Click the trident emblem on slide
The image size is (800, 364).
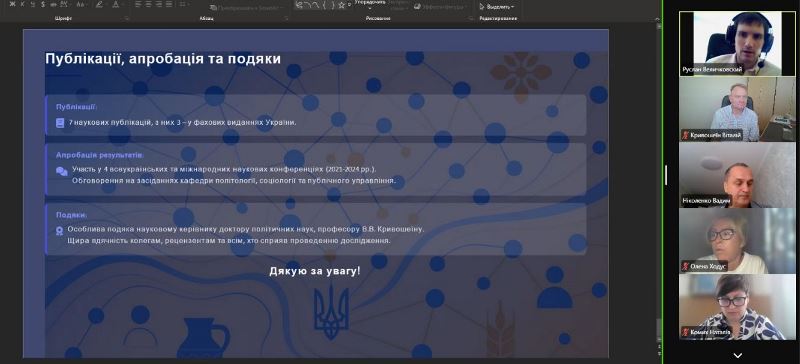[x=331, y=312]
